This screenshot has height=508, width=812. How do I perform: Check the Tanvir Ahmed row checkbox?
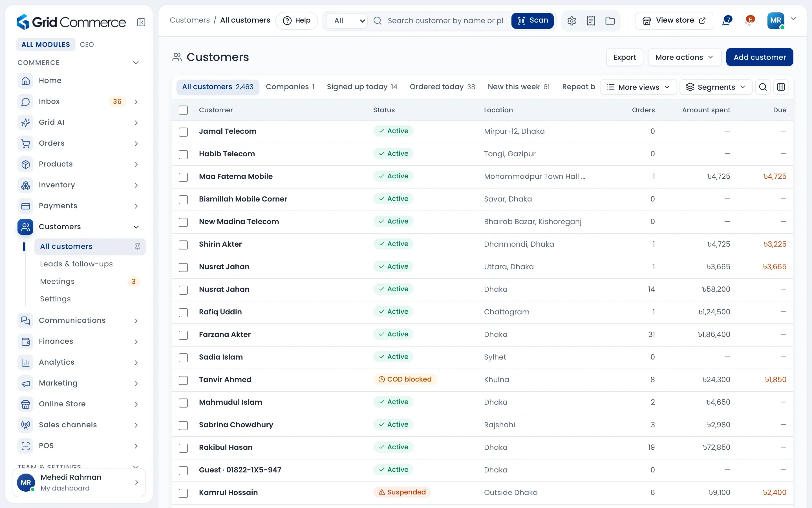pyautogui.click(x=183, y=380)
